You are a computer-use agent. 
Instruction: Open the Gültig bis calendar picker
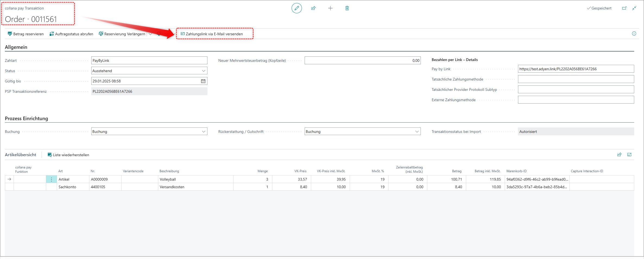[203, 81]
